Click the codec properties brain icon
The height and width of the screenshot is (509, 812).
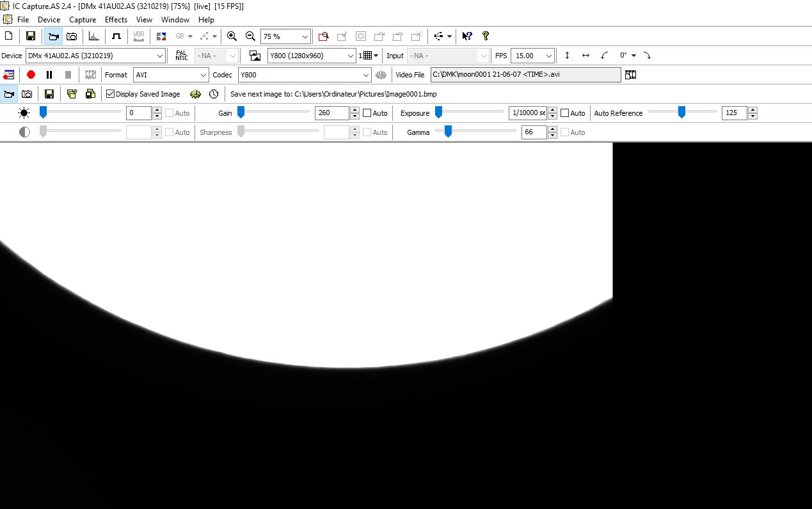pyautogui.click(x=381, y=75)
